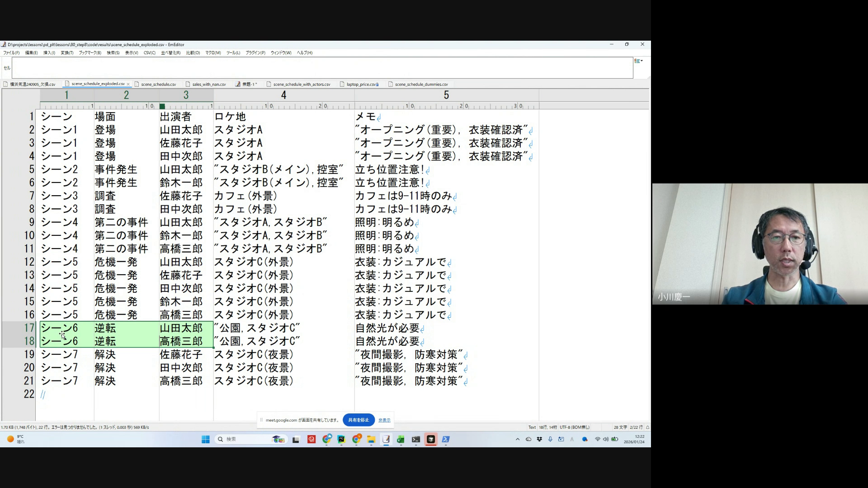The image size is (868, 488).
Task: Click the notification bell in status bar
Action: pos(647,427)
